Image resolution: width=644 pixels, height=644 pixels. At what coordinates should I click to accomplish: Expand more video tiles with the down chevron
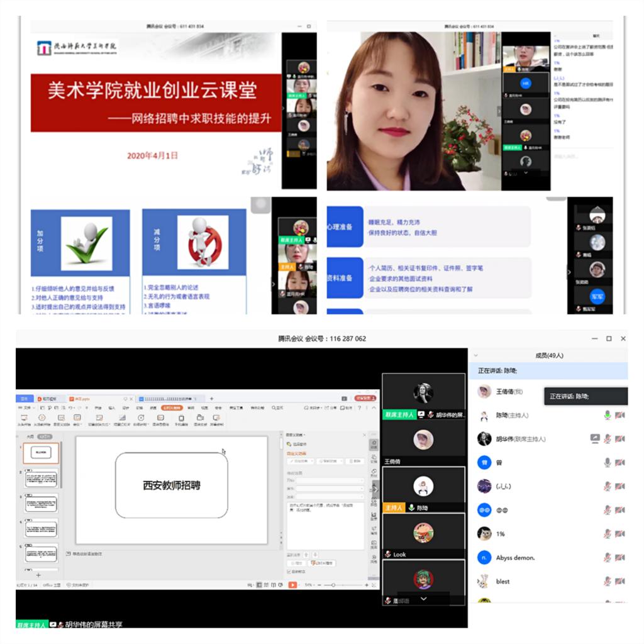coord(423,599)
